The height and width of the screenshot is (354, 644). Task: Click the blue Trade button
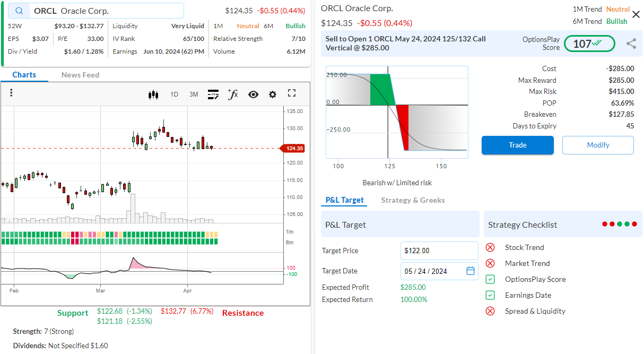coord(518,145)
